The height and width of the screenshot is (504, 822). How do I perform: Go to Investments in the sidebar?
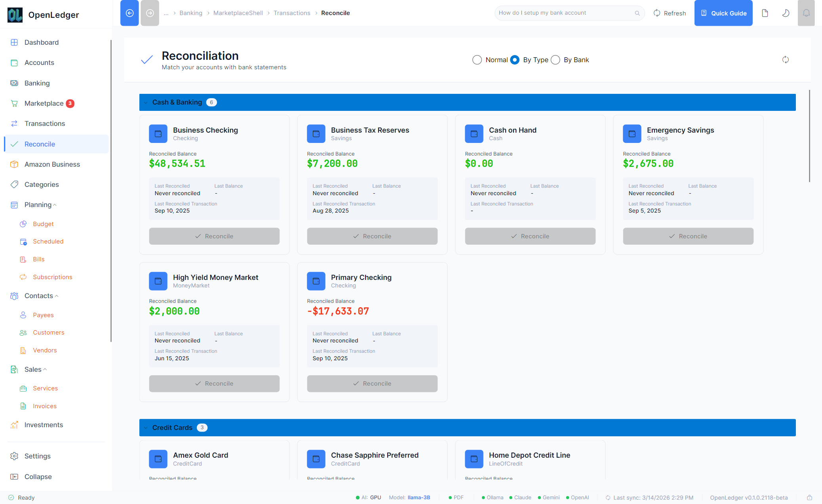click(44, 425)
